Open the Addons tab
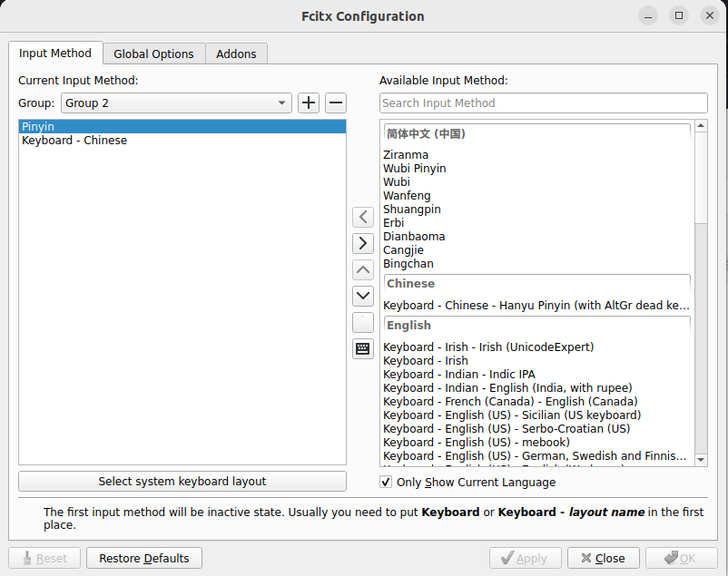The width and height of the screenshot is (728, 576). point(236,54)
